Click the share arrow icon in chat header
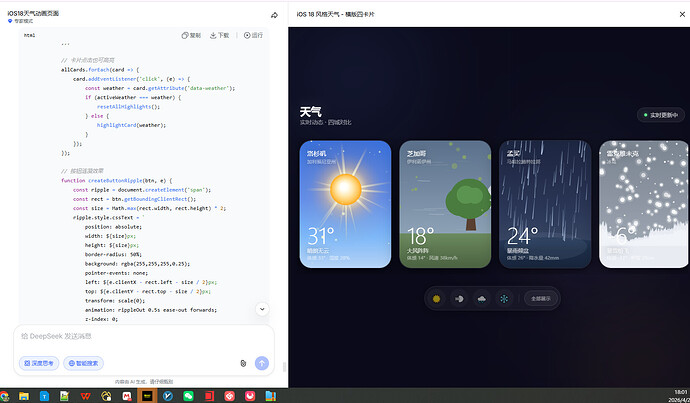The height and width of the screenshot is (403, 690). 274,15
